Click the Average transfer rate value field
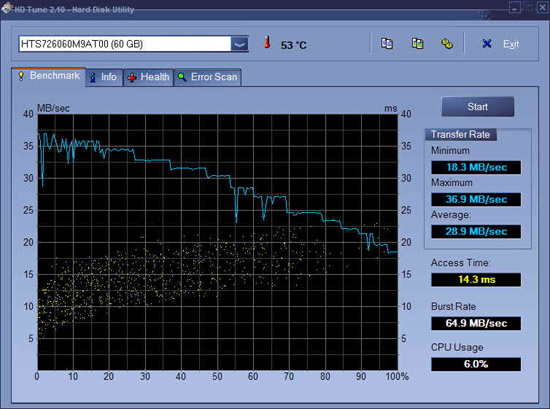This screenshot has width=550, height=409. tap(476, 232)
